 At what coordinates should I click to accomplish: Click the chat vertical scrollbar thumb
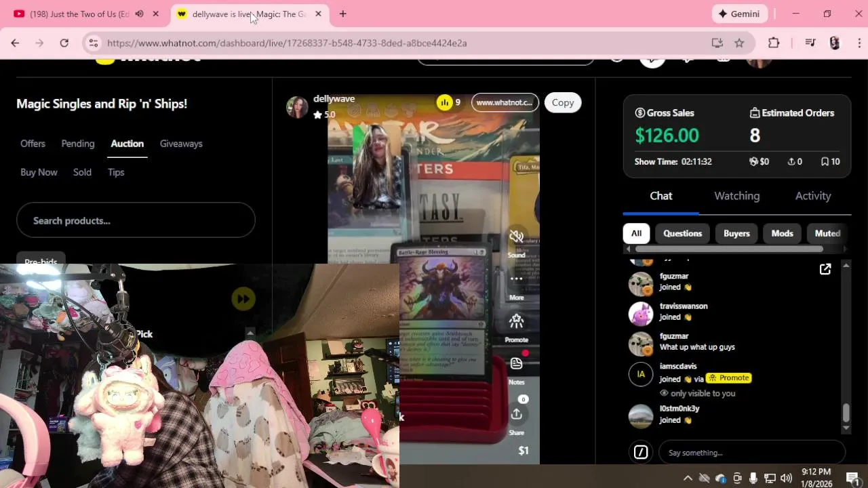[x=846, y=412]
